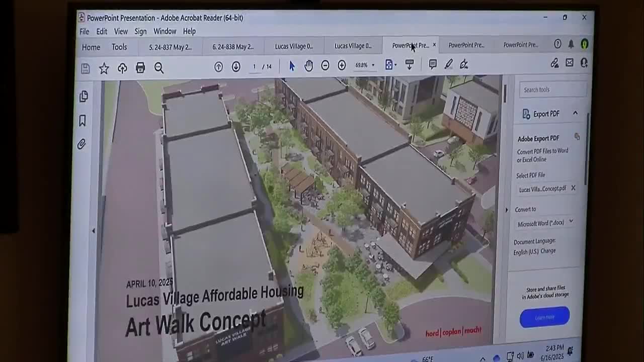This screenshot has height=362, width=644.
Task: Open the Window menu
Action: pos(165,31)
